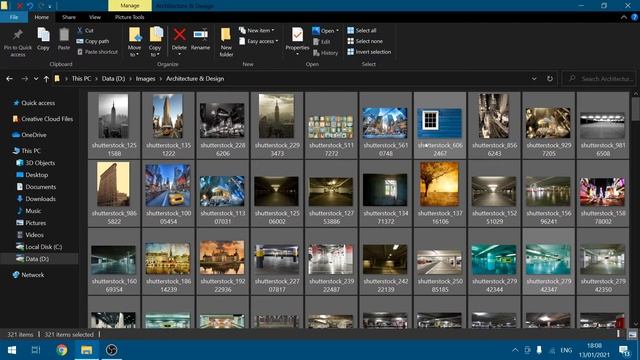
Task: Collapse the ribbon chevron
Action: tap(624, 17)
